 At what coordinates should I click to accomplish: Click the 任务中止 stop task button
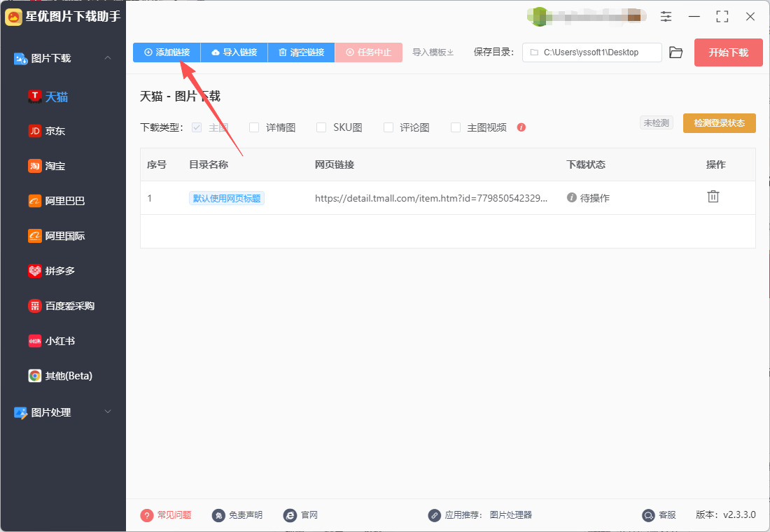pyautogui.click(x=369, y=52)
